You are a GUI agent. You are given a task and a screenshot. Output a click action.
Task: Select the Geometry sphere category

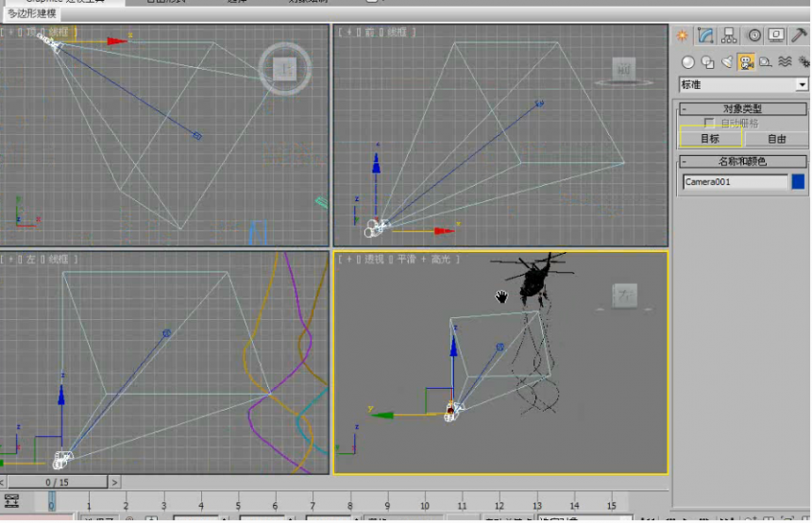tap(687, 62)
